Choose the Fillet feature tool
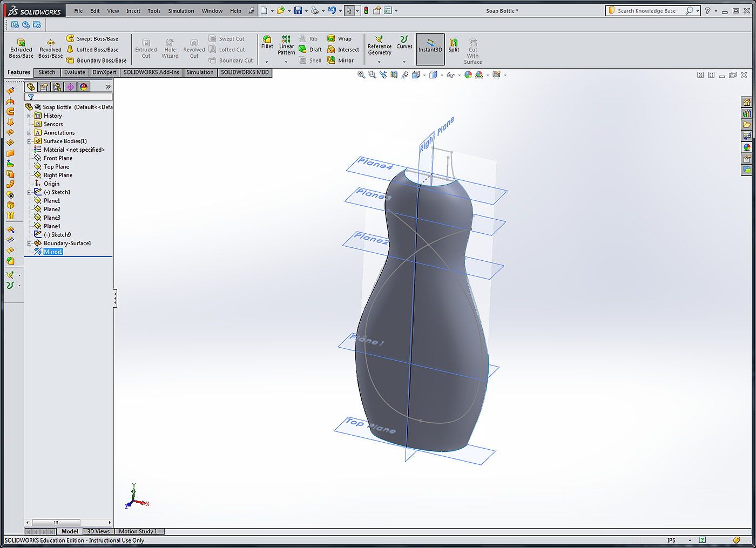Viewport: 756px width, 548px height. [x=267, y=42]
